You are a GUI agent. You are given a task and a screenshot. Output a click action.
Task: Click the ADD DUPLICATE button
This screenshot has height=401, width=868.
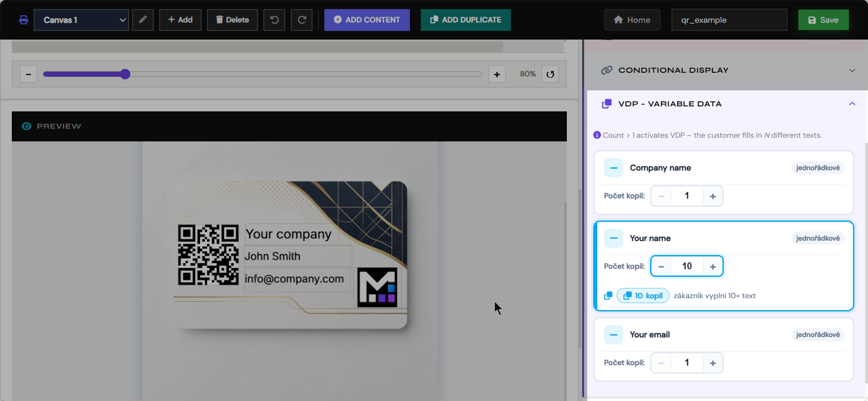coord(466,20)
